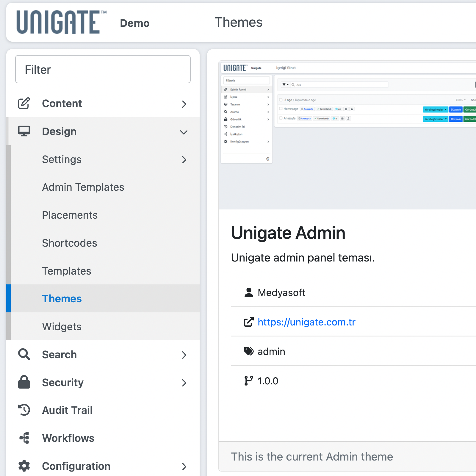Open the Security menu
The image size is (476, 476).
coord(63,383)
